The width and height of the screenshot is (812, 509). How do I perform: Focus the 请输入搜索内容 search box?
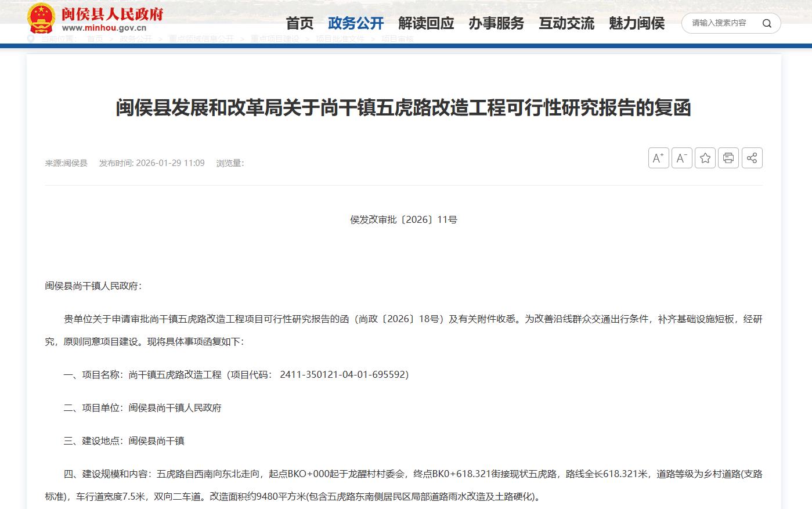point(720,23)
